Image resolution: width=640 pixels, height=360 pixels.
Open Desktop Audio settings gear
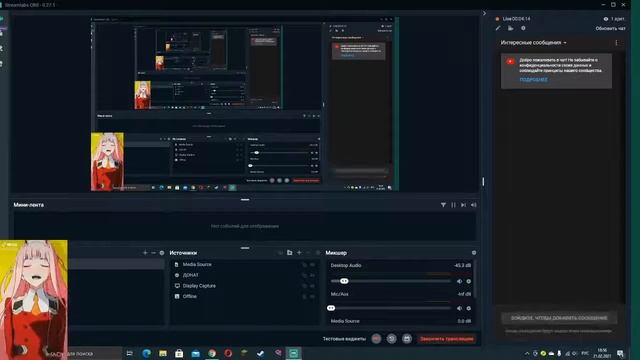pos(469,281)
